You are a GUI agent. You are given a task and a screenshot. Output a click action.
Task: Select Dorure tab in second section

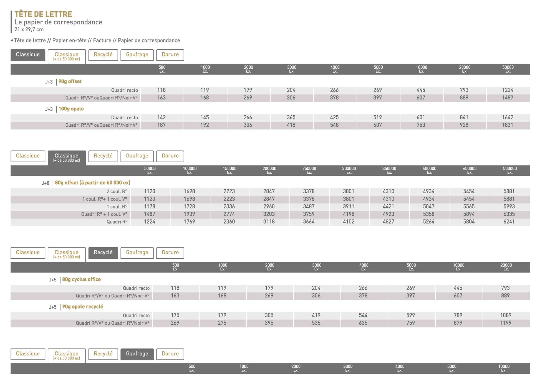pyautogui.click(x=170, y=156)
